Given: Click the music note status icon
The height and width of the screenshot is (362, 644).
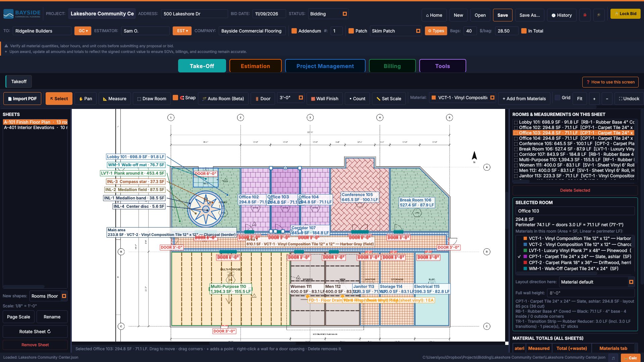Looking at the screenshot, I should point(613,358).
